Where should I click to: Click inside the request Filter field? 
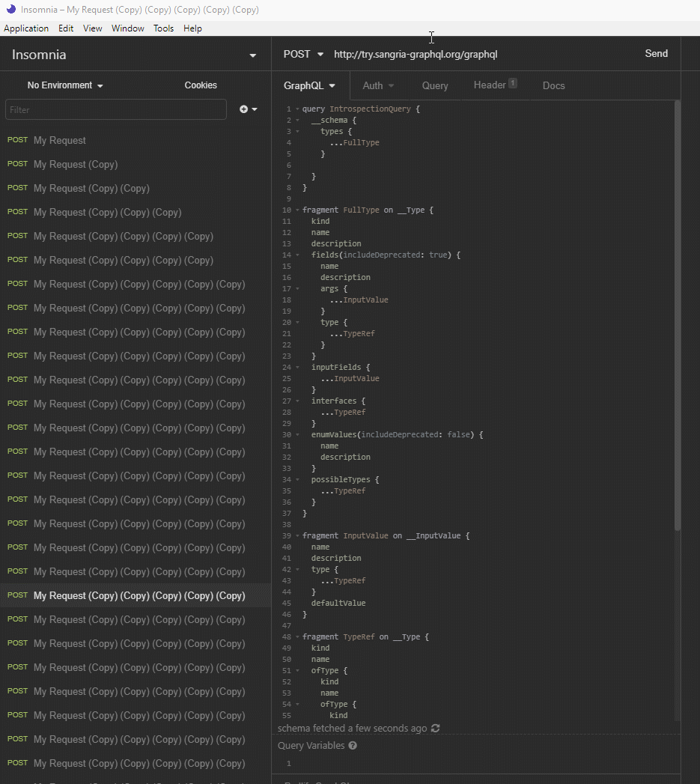click(x=116, y=109)
